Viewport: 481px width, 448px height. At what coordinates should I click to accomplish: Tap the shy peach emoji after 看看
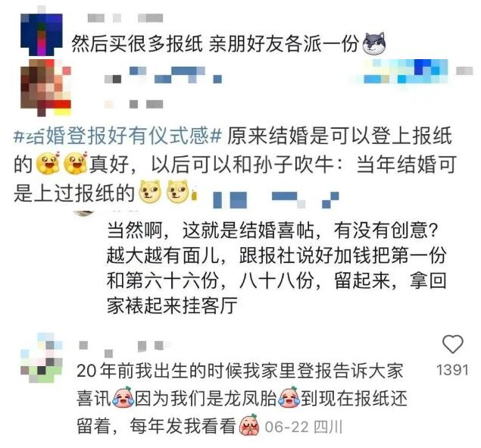249,425
